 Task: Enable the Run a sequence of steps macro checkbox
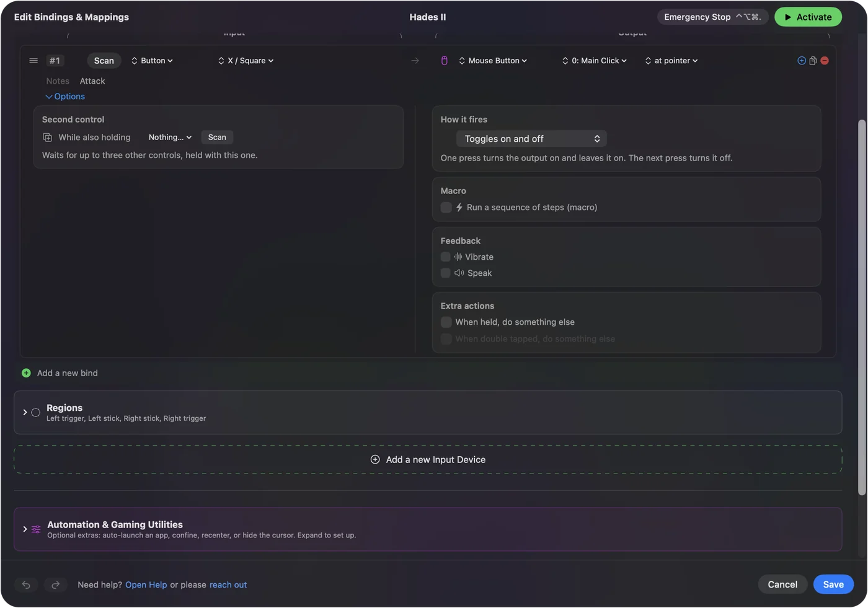tap(446, 208)
